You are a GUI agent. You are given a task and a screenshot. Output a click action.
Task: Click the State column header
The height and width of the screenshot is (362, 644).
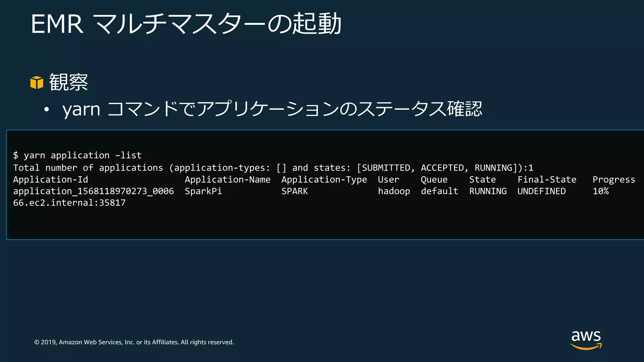pos(482,179)
